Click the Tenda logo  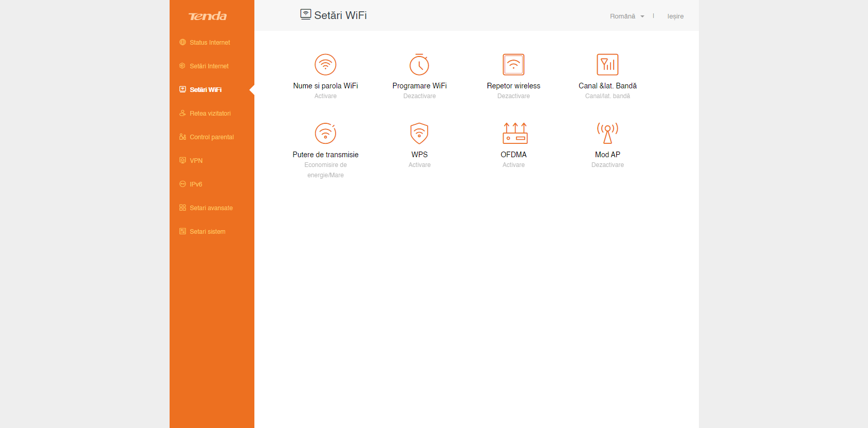coord(208,16)
